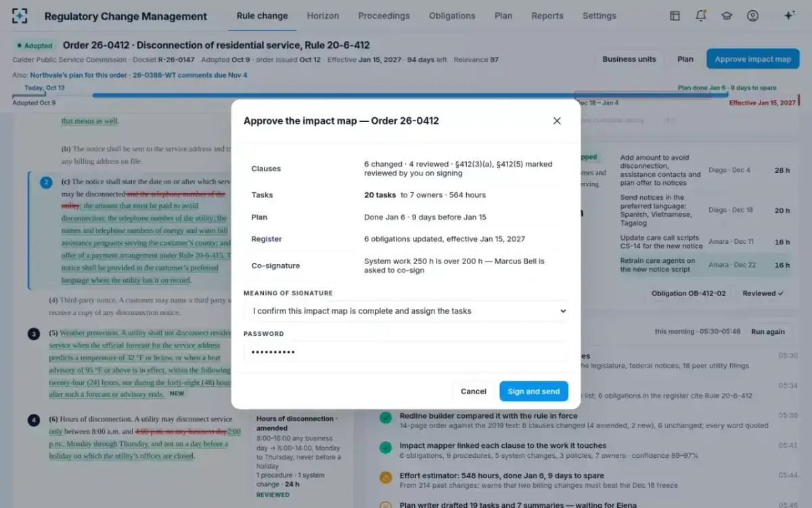
Task: Click the NEW tag on weather protection
Action: (177, 394)
